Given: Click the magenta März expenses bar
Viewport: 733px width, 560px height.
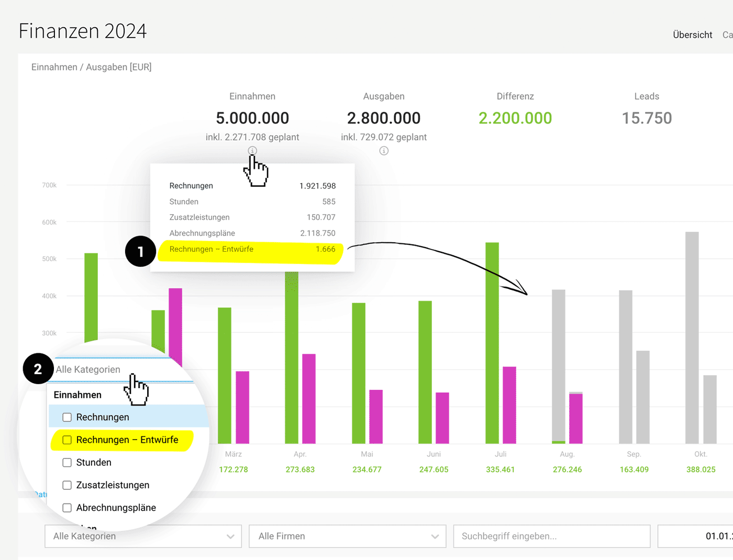Looking at the screenshot, I should pos(242,407).
